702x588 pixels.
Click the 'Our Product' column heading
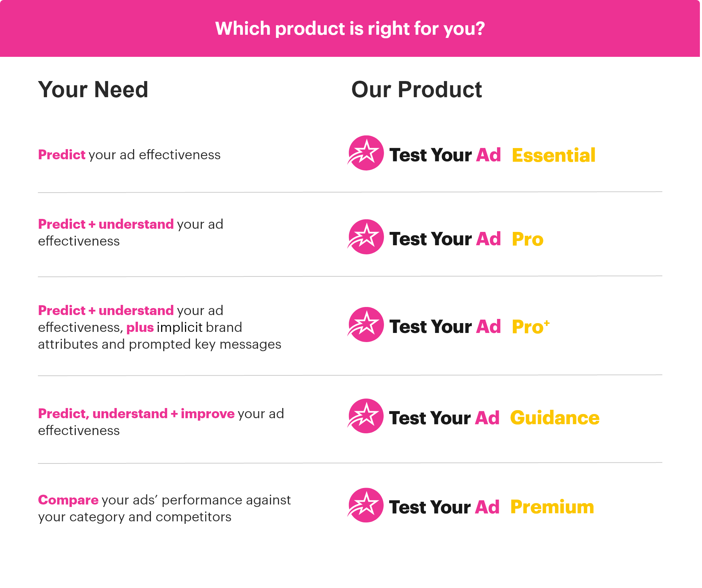click(416, 89)
